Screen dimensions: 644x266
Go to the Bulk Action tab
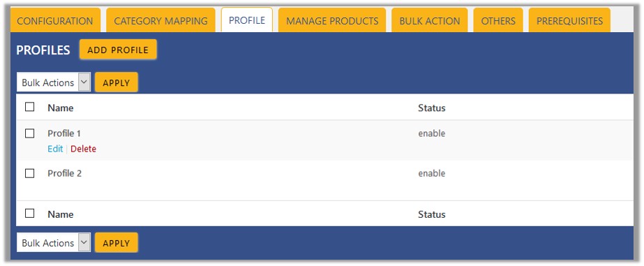pos(430,20)
